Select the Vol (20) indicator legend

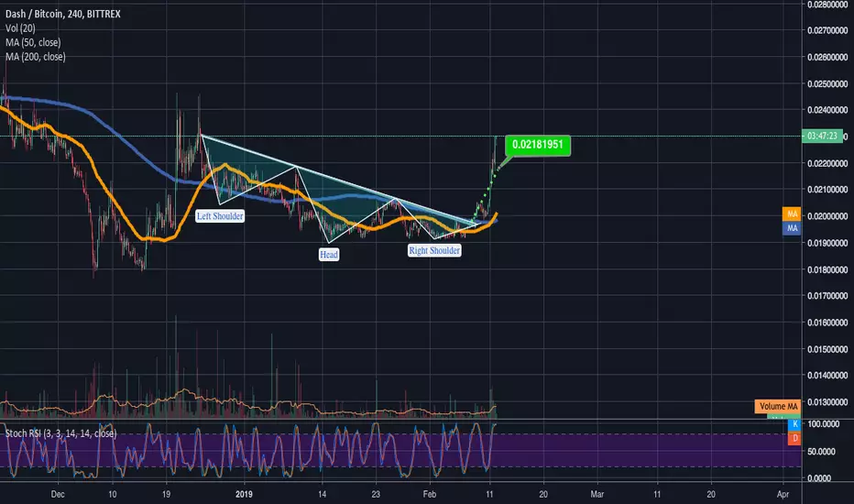point(20,27)
